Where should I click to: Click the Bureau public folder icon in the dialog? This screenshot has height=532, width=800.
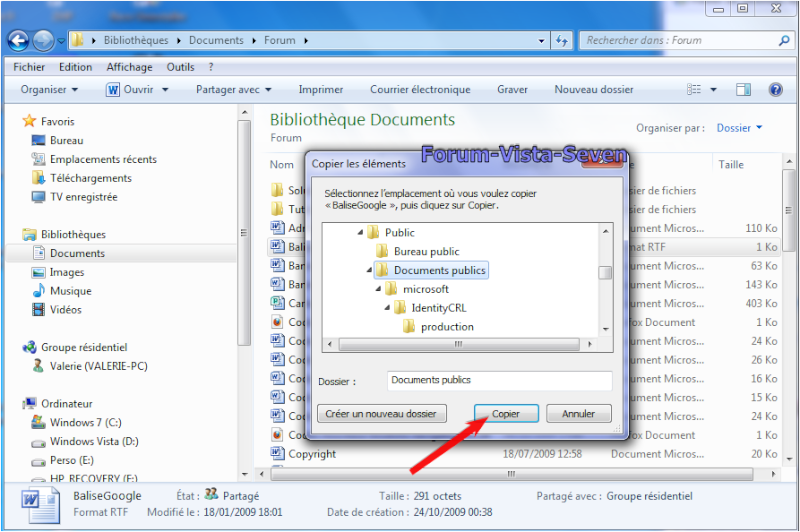(382, 251)
